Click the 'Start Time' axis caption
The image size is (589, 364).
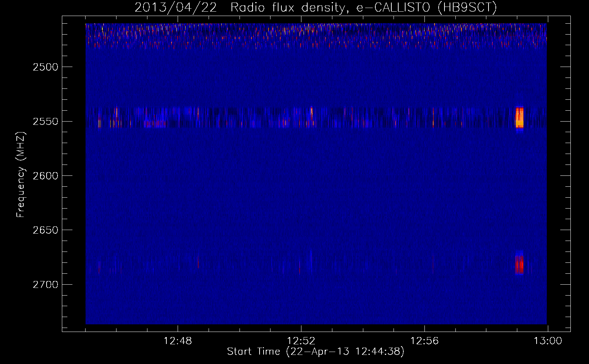(316, 352)
